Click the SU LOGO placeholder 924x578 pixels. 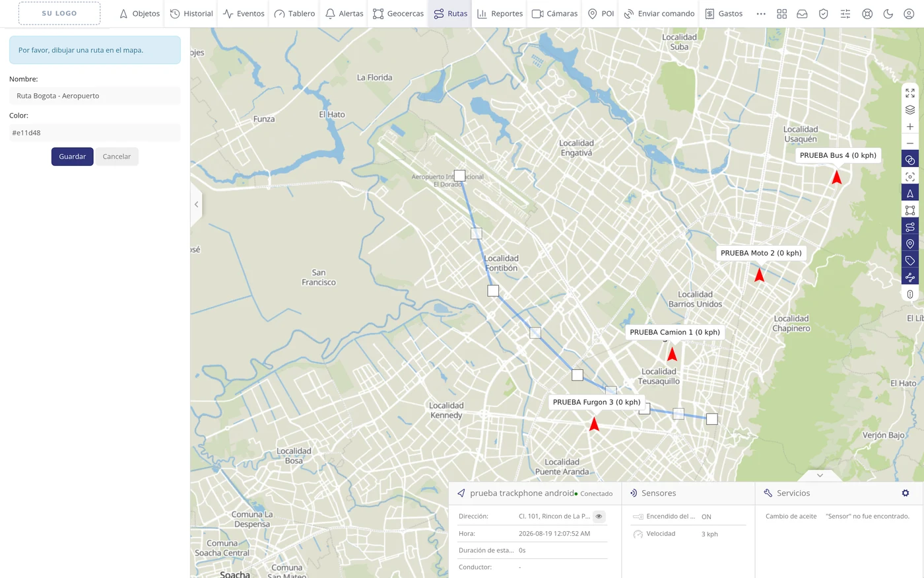coord(59,13)
